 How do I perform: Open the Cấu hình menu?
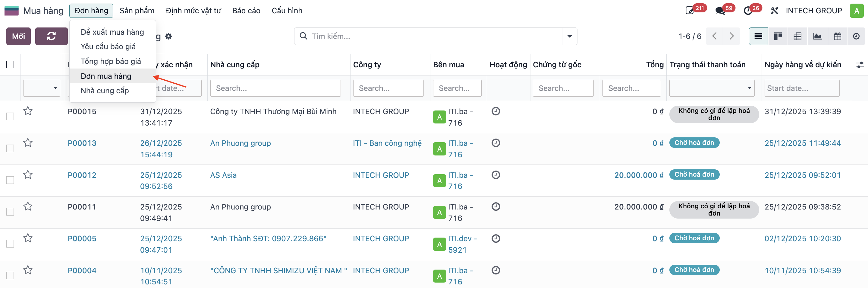[x=287, y=11]
